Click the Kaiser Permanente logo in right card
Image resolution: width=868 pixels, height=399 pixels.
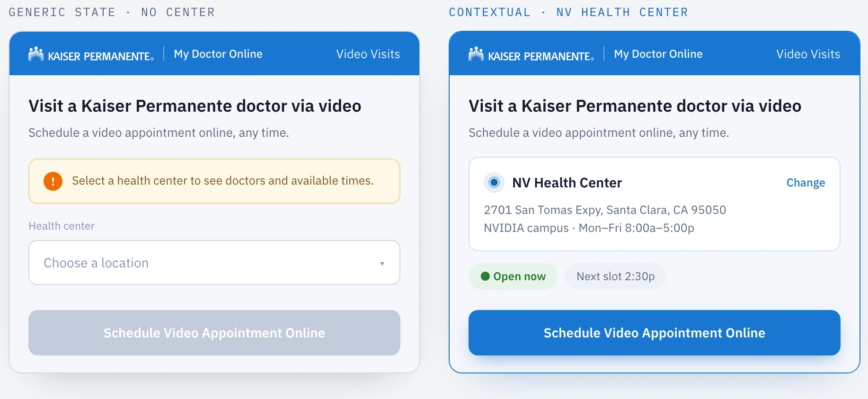[531, 54]
